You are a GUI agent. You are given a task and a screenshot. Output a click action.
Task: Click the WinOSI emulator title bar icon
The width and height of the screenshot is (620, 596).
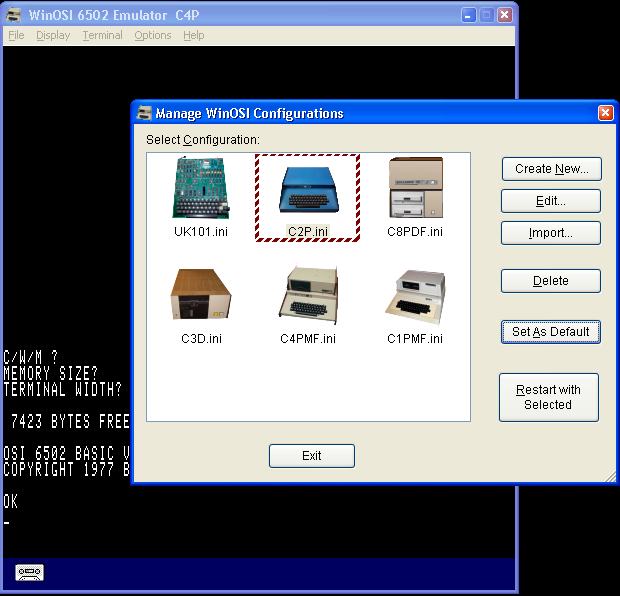[x=13, y=15]
